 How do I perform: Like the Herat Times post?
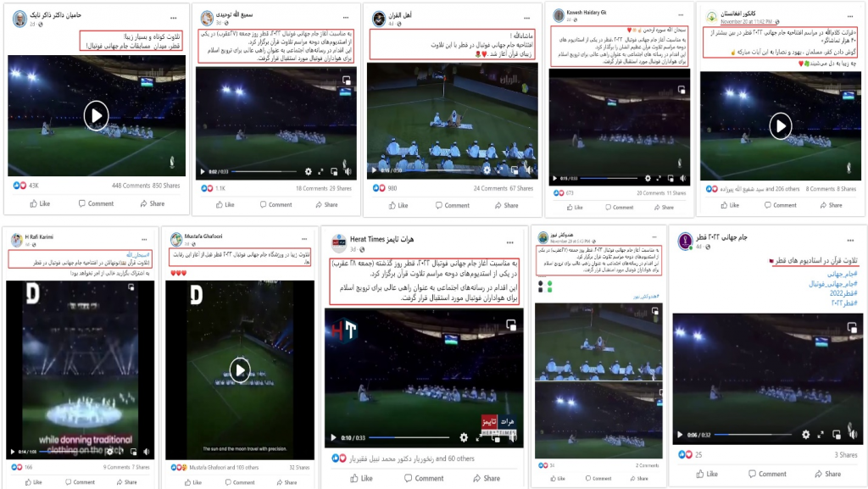pos(361,478)
